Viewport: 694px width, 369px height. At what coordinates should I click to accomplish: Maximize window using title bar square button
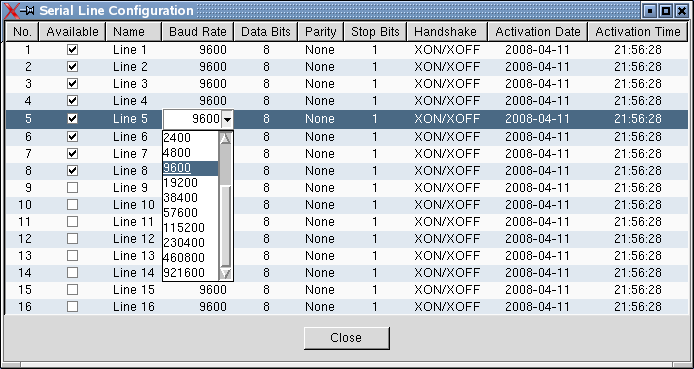click(665, 11)
